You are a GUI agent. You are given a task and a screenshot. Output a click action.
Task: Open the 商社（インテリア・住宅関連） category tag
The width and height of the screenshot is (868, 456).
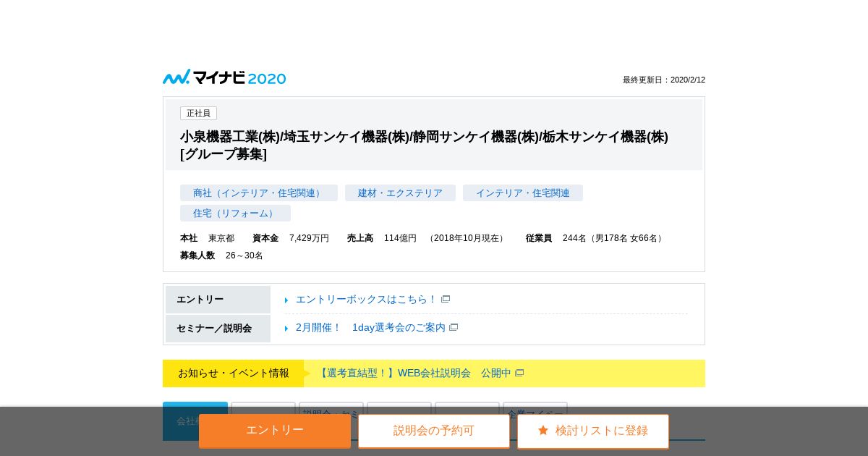point(259,193)
